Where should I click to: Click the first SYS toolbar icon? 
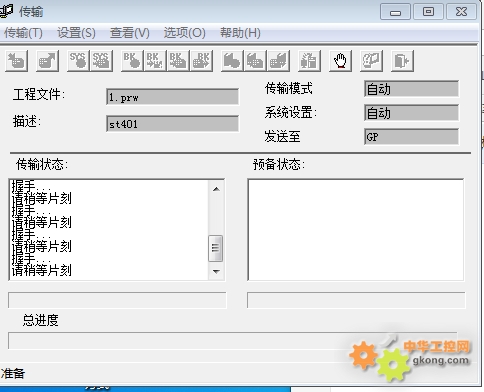point(78,61)
